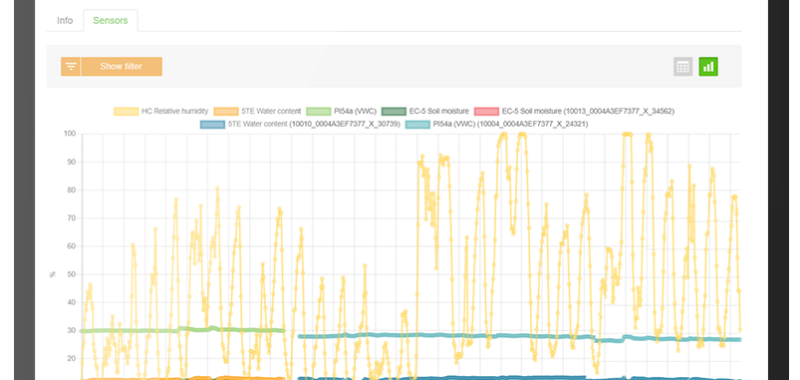
Task: Toggle teal PI54a (VWC) 10004 swatch
Action: [418, 124]
